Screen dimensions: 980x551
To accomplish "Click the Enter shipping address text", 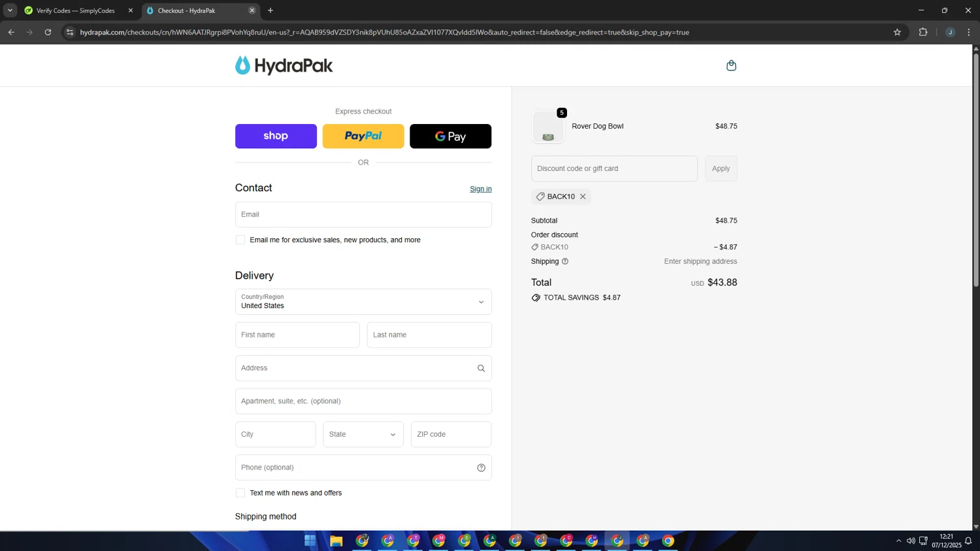I will 700,261.
